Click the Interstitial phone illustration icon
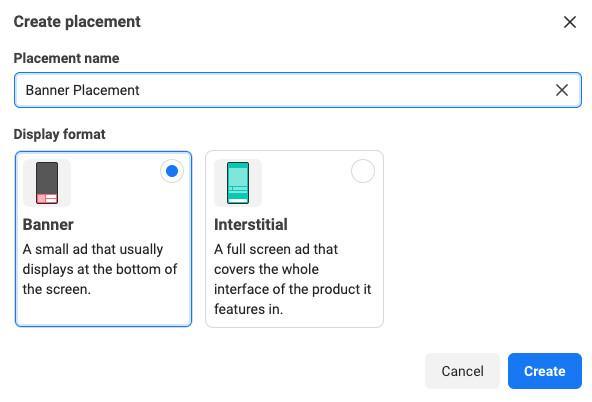Image resolution: width=592 pixels, height=402 pixels. (238, 183)
